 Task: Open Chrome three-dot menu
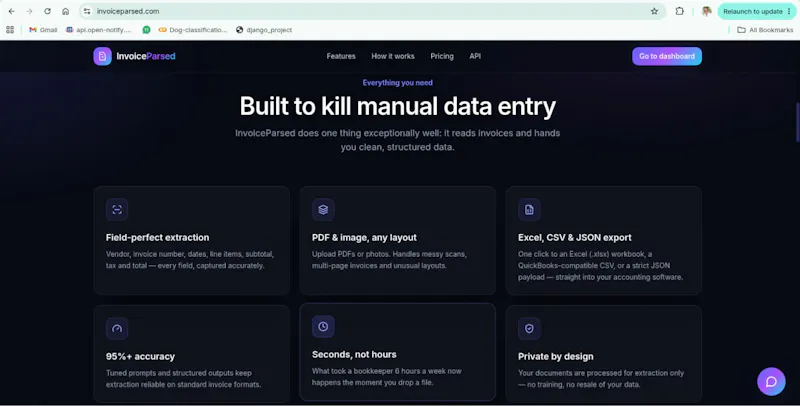pyautogui.click(x=789, y=11)
